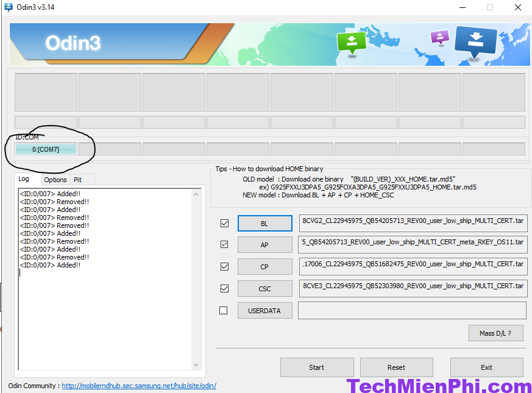Click the log scrollbar up arrow
The height and width of the screenshot is (393, 532).
click(x=196, y=194)
